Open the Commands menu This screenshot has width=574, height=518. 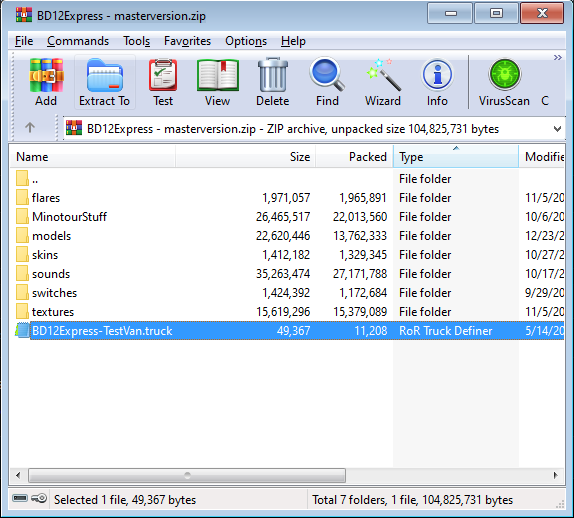(78, 41)
